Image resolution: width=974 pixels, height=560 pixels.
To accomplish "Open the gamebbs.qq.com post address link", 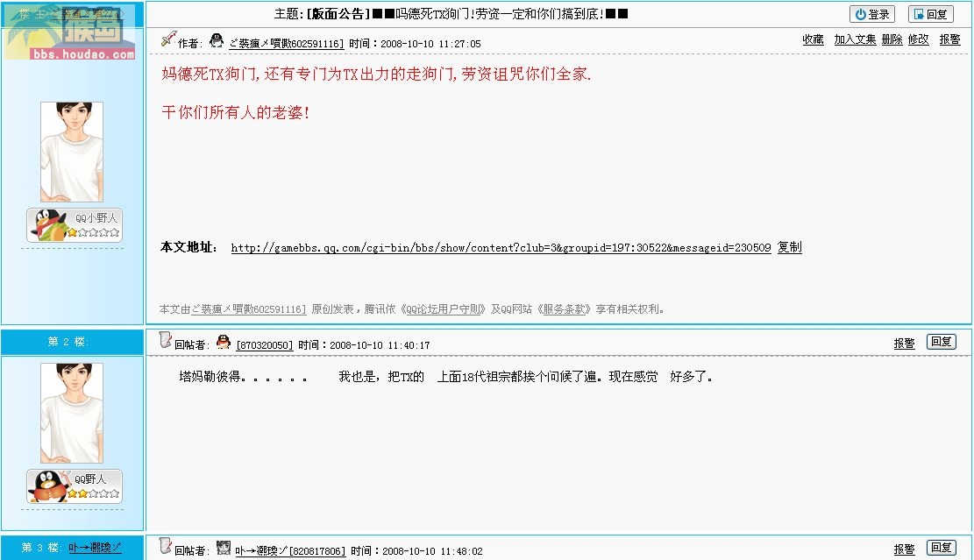I will pyautogui.click(x=501, y=248).
